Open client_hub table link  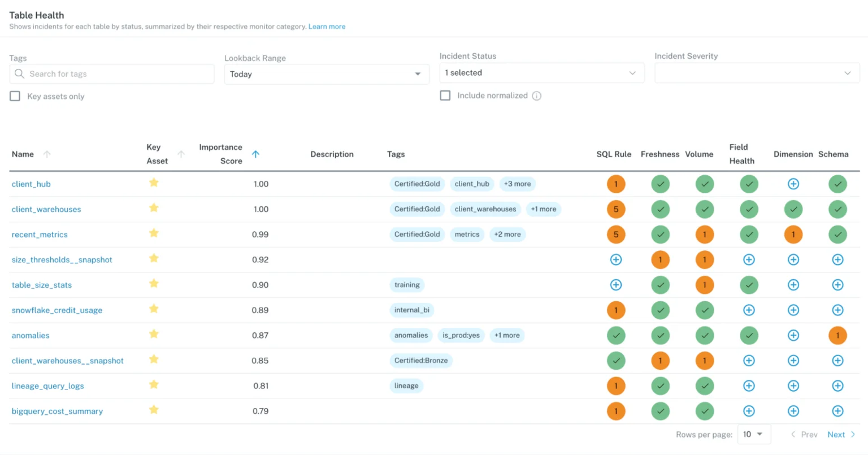[x=31, y=184]
